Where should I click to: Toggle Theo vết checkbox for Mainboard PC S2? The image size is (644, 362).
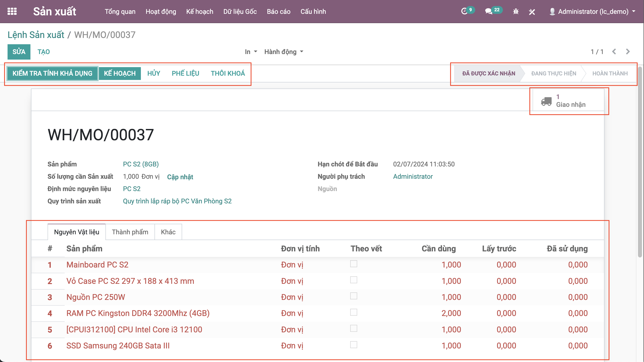click(x=353, y=264)
